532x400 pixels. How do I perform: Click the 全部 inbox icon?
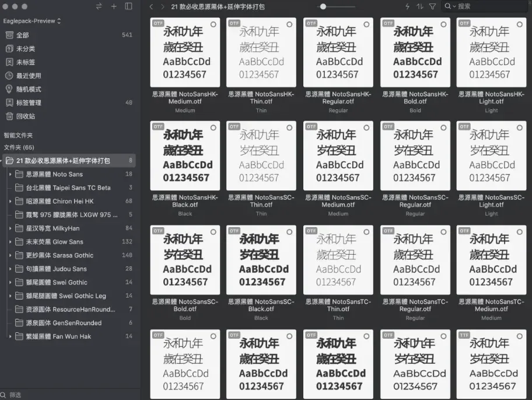9,35
